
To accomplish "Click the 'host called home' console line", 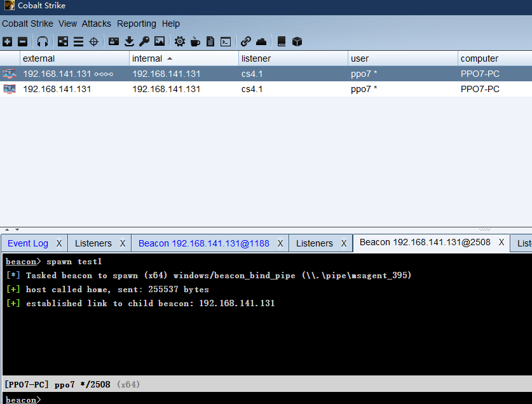I will click(107, 290).
